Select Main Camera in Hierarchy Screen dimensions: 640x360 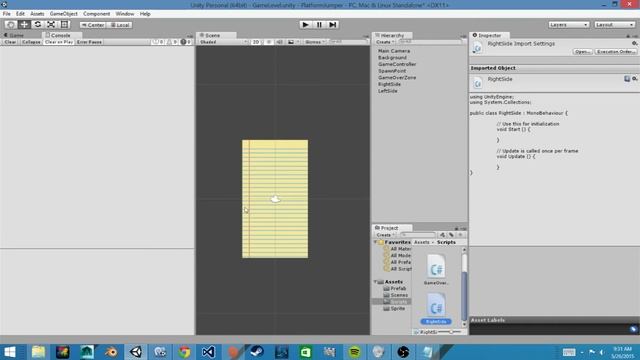(x=394, y=51)
